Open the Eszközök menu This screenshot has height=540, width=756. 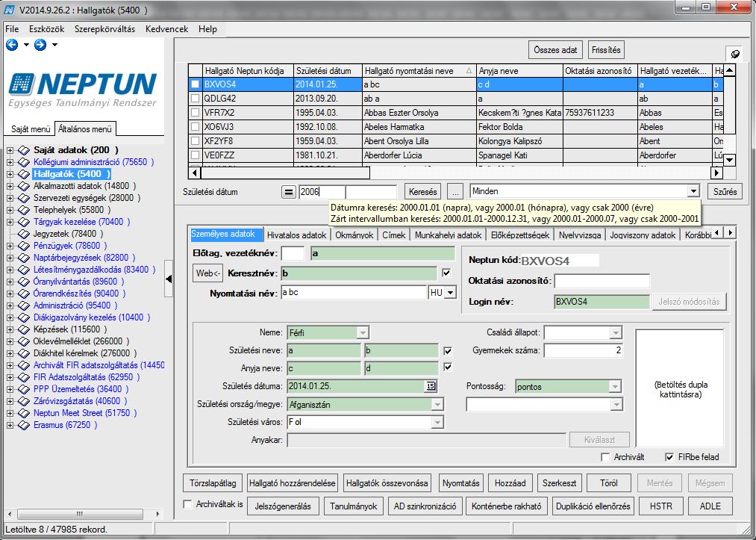(x=47, y=29)
